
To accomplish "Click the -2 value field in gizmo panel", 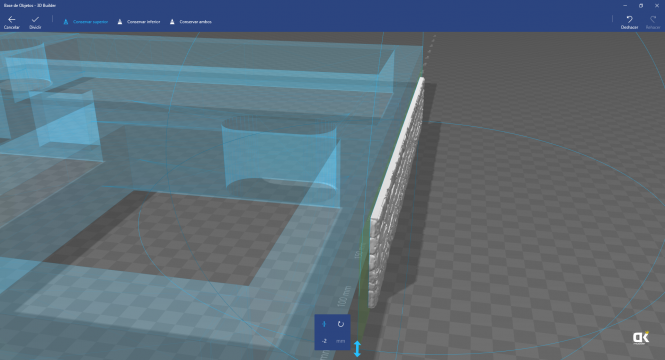I will (324, 341).
